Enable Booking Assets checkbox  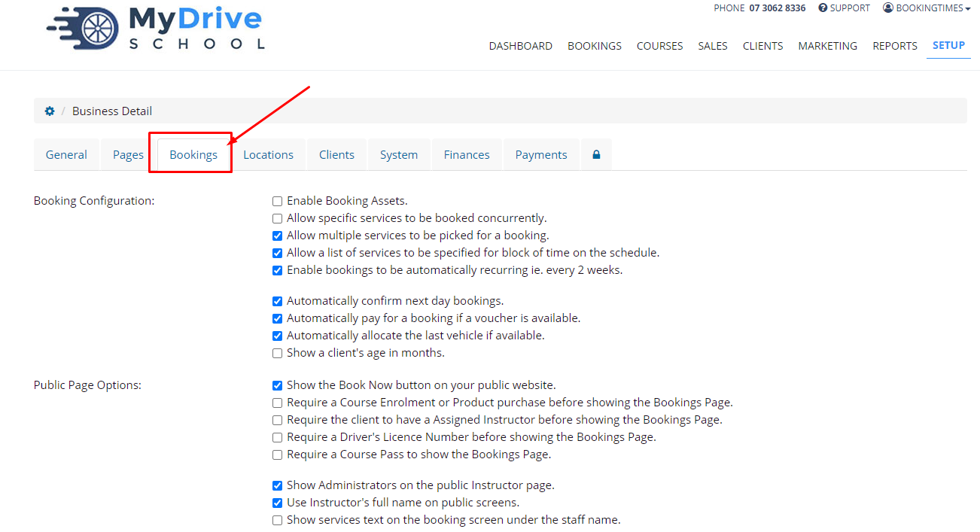[278, 201]
